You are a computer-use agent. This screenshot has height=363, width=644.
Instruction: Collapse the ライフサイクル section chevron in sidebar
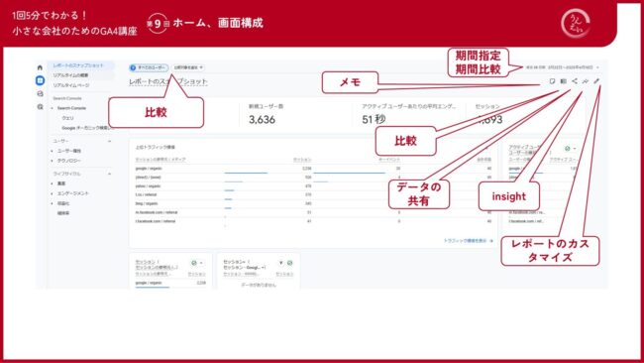110,174
